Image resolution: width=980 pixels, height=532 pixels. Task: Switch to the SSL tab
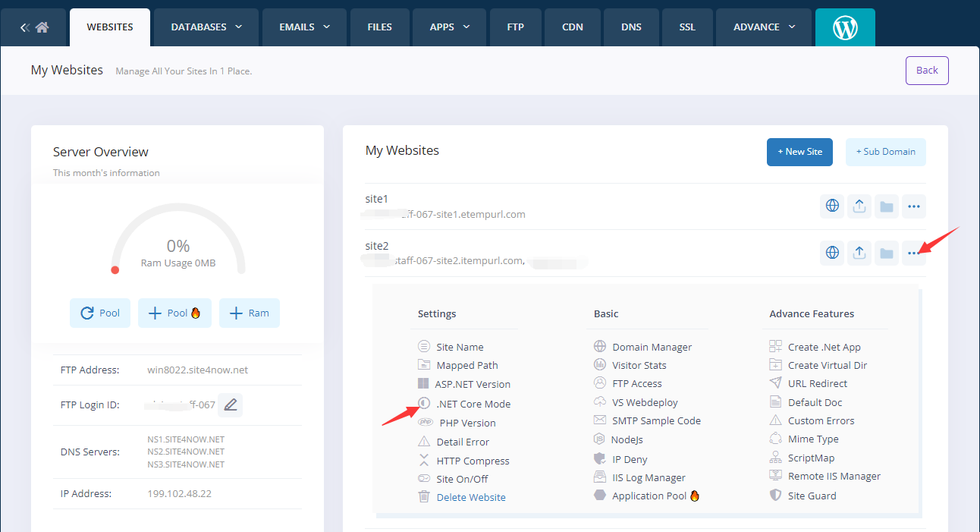[x=687, y=27]
